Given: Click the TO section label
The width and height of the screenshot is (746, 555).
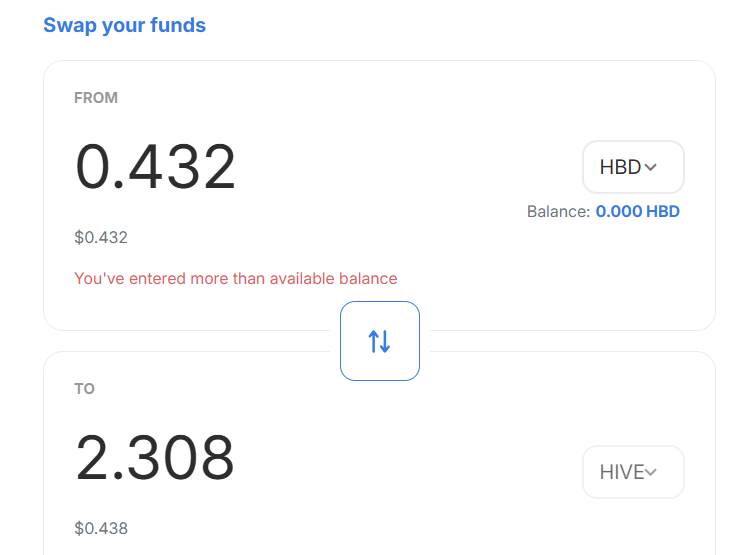Looking at the screenshot, I should (84, 388).
